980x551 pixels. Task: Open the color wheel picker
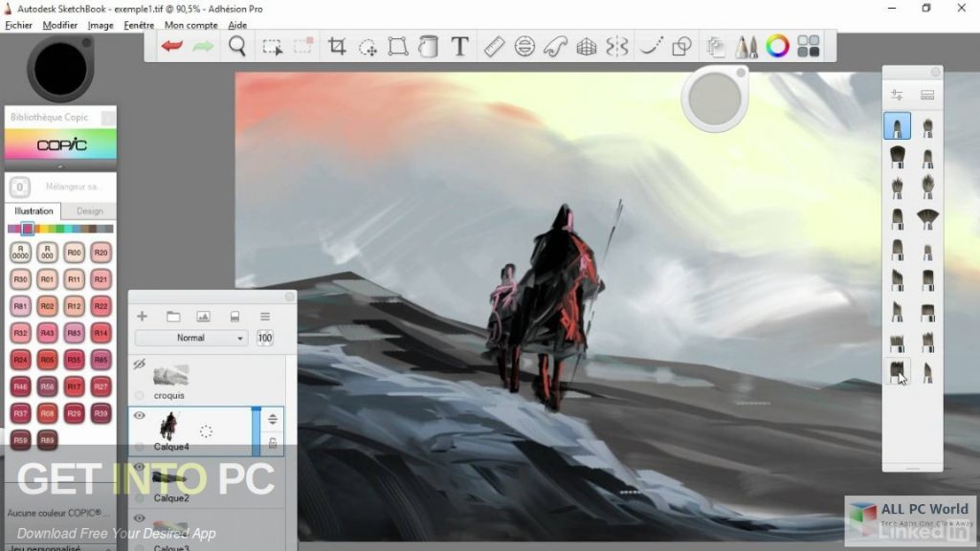(777, 45)
